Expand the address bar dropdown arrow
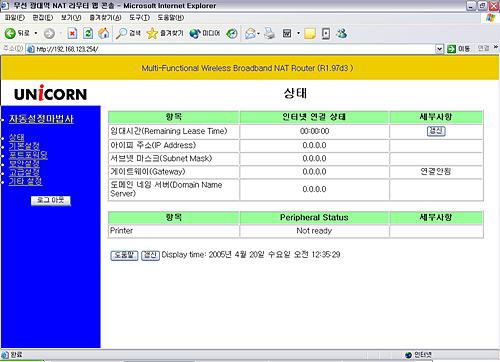 click(440, 49)
